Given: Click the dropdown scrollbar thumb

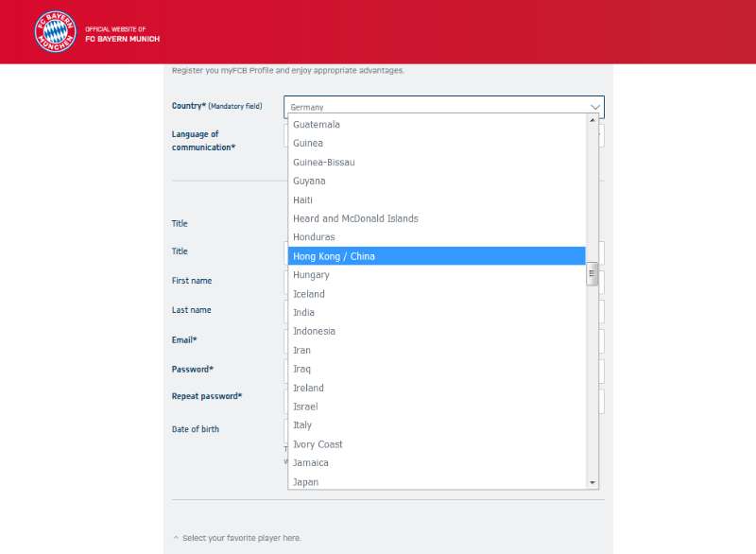Looking at the screenshot, I should pos(593,274).
